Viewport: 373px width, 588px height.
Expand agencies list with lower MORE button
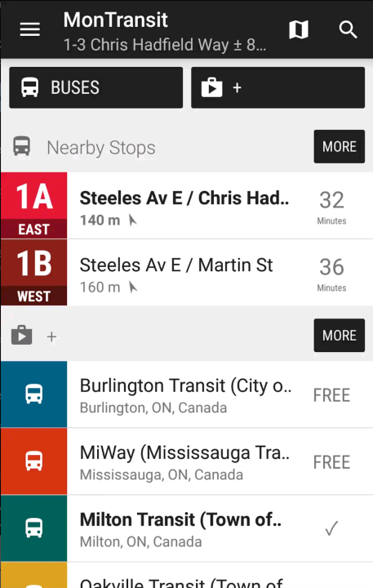click(340, 336)
